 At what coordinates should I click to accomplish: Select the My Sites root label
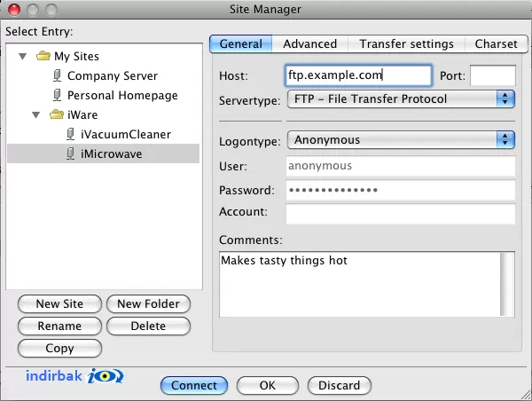76,57
